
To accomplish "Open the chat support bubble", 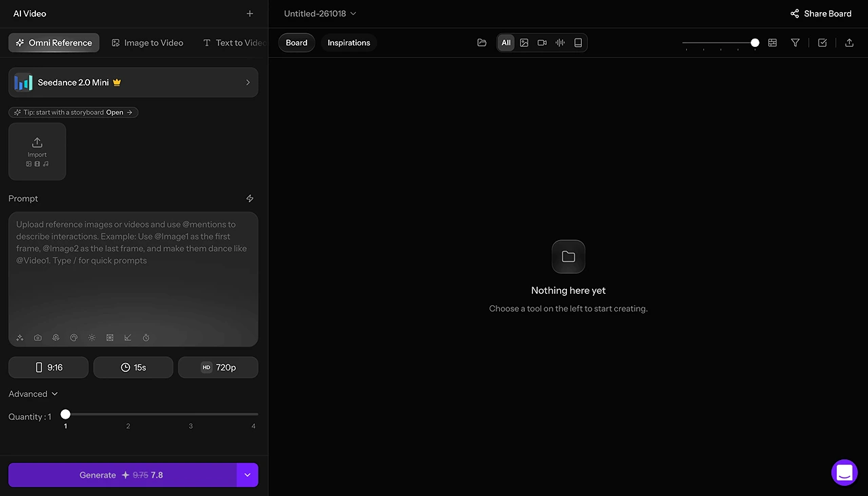I will (844, 473).
